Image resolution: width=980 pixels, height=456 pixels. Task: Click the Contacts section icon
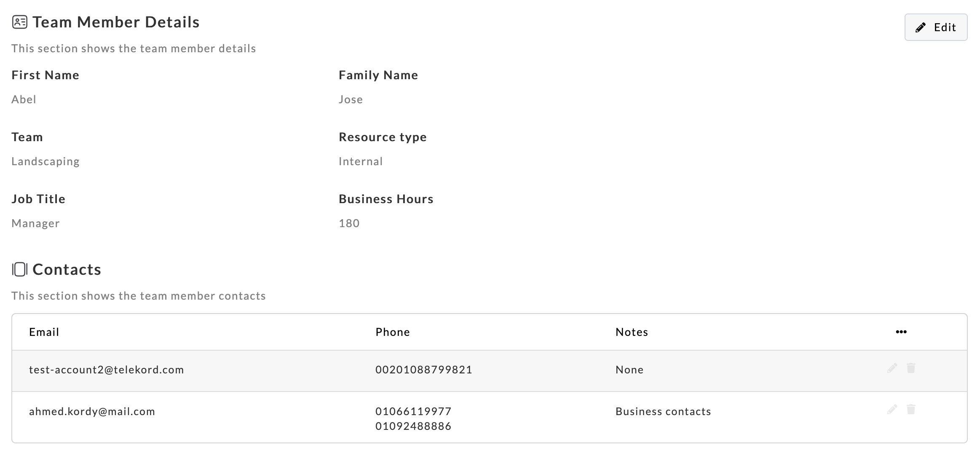(20, 269)
